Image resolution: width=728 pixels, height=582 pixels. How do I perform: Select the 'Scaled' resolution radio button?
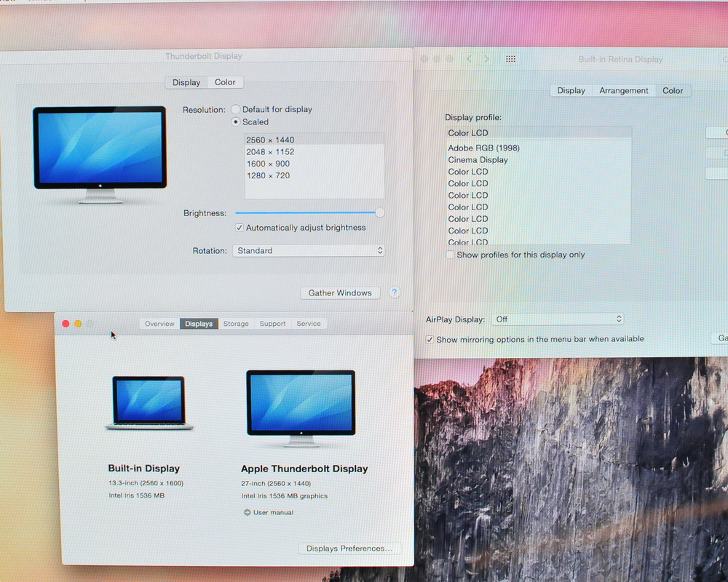tap(235, 122)
